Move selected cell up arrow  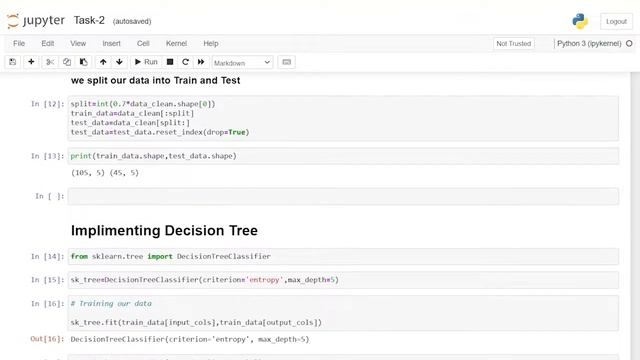[x=103, y=62]
